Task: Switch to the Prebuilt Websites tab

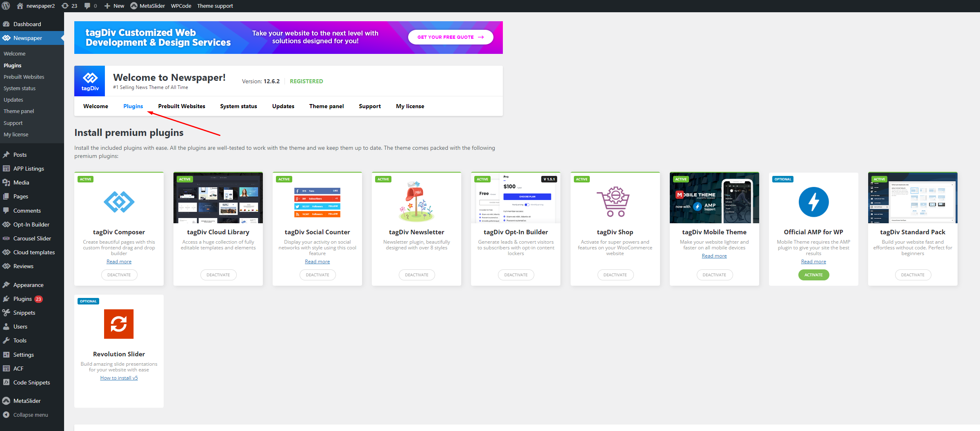Action: point(182,106)
